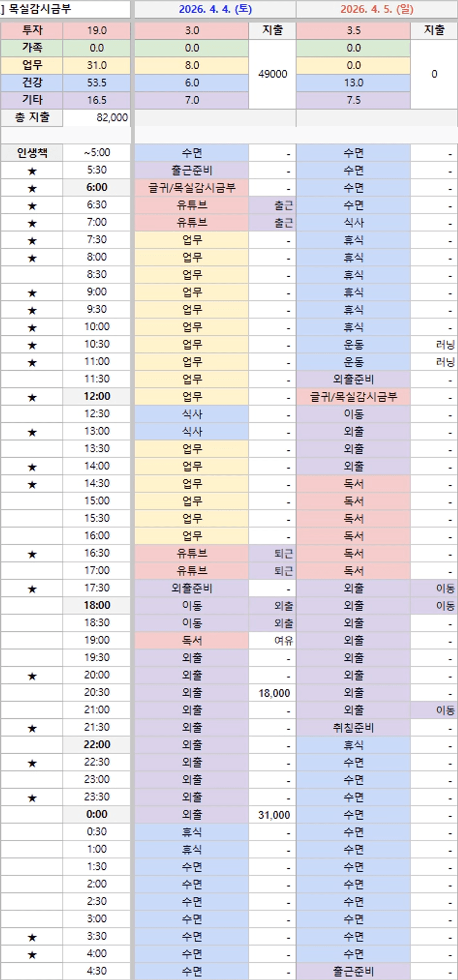458x980 pixels.
Task: Click the 2026. 4. 5. (일) date header
Action: coord(377,9)
